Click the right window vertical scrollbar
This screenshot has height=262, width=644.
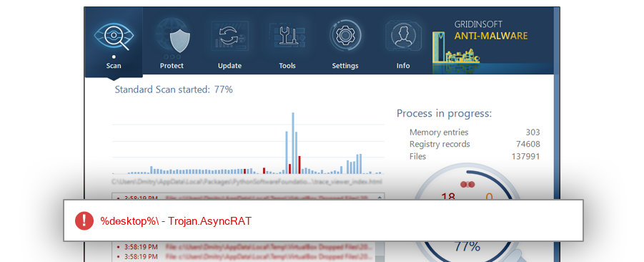557,134
